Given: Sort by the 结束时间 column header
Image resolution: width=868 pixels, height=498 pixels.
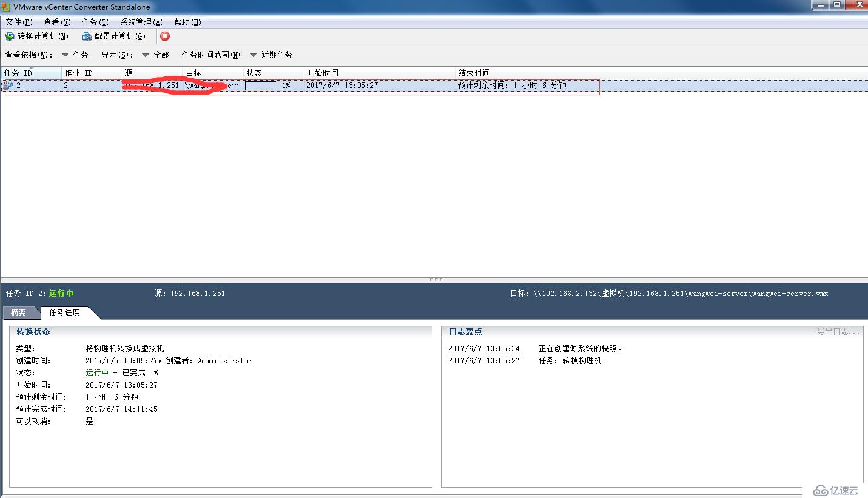Looking at the screenshot, I should [661, 73].
